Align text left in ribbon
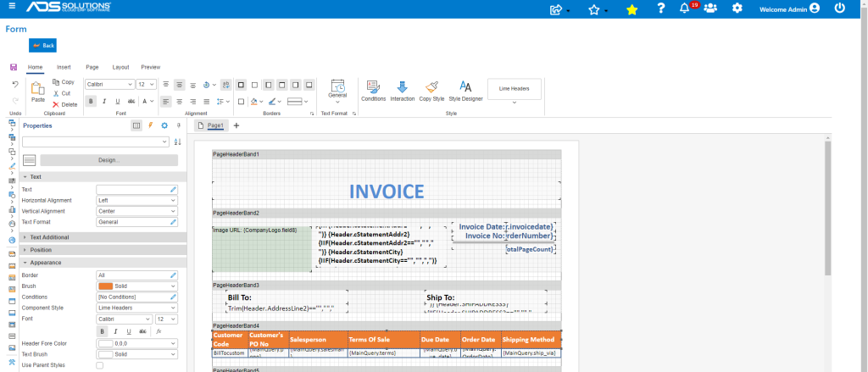Viewport: 868px width, 372px height. pyautogui.click(x=166, y=102)
